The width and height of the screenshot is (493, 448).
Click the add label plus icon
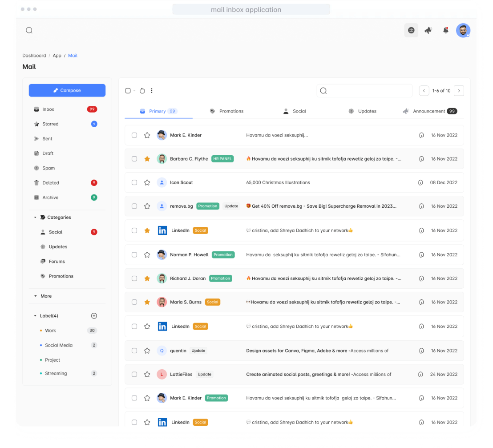point(94,316)
